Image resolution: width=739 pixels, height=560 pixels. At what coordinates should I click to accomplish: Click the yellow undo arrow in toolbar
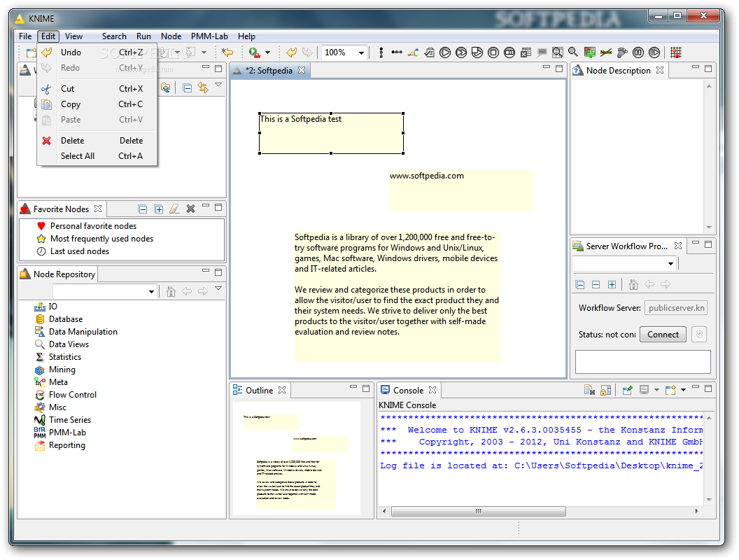click(x=292, y=52)
